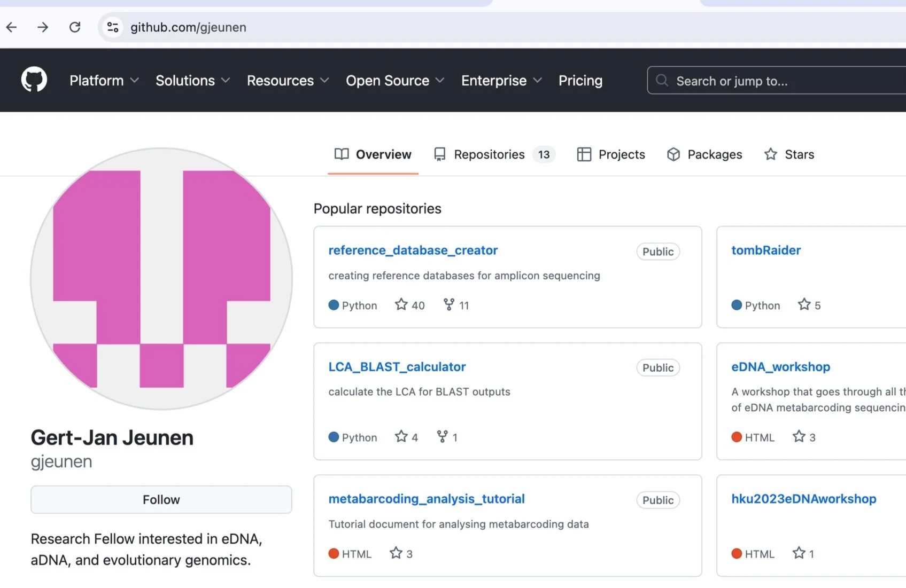Screen dimensions: 906x588
Task: Open the eDNA_workshop repository
Action: pyautogui.click(x=781, y=366)
